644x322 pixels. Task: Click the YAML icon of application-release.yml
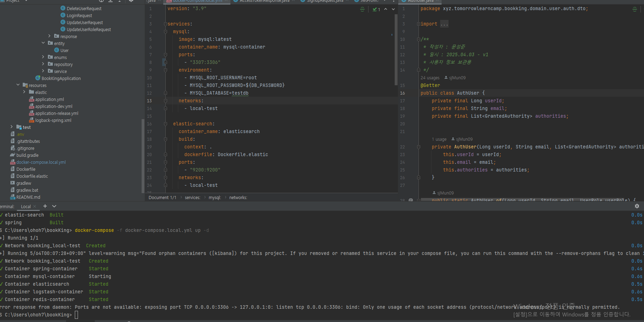point(31,113)
